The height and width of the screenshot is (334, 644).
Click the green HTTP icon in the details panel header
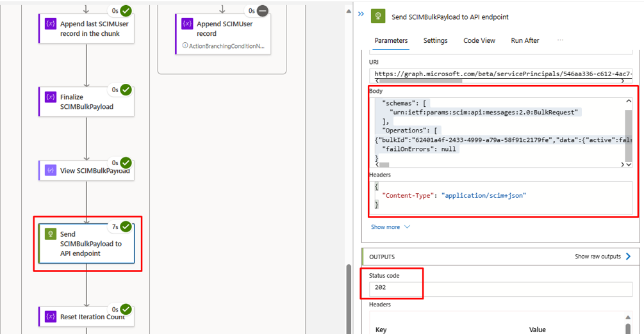click(x=378, y=17)
